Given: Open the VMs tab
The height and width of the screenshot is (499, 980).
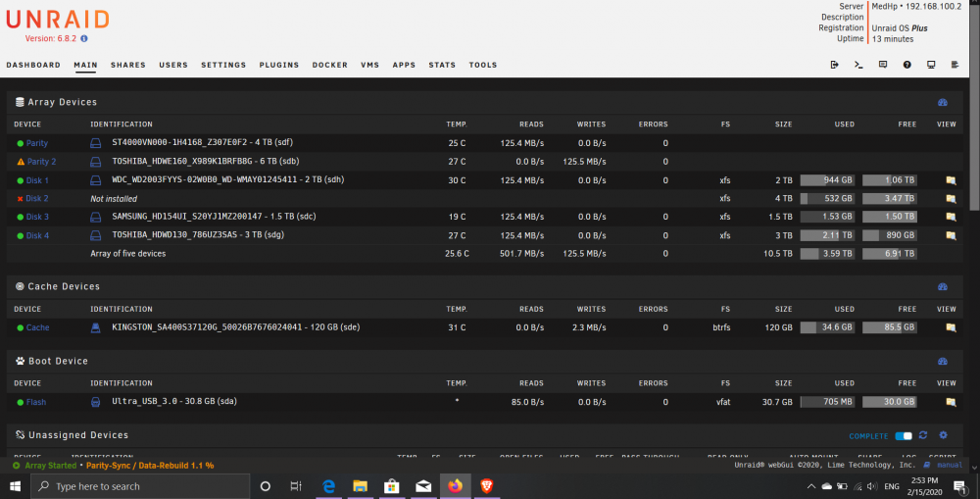Looking at the screenshot, I should 370,65.
